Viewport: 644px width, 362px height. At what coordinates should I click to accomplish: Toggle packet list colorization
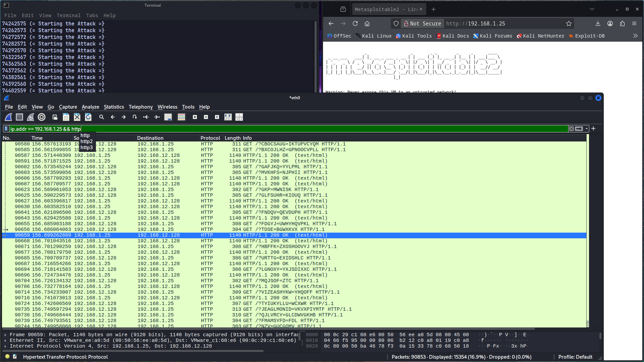181,117
